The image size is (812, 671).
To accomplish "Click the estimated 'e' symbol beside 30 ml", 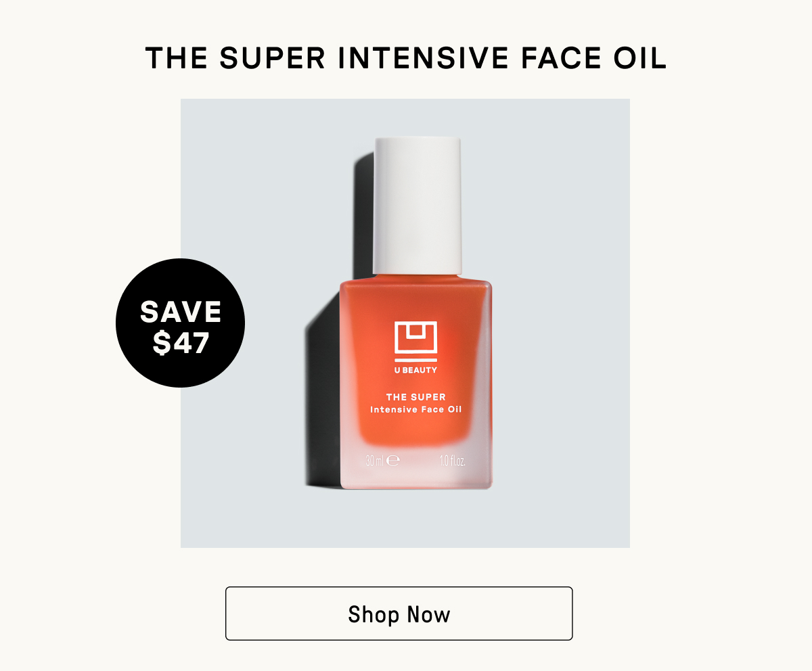I will [394, 461].
